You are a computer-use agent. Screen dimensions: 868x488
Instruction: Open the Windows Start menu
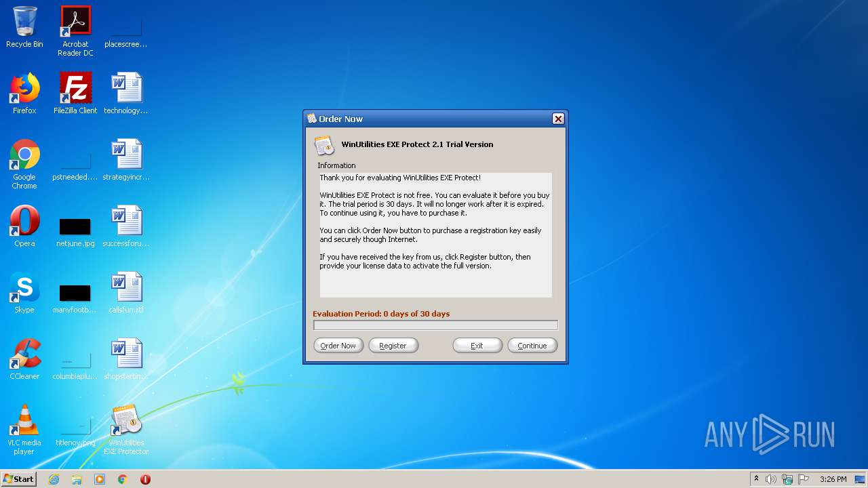(18, 479)
